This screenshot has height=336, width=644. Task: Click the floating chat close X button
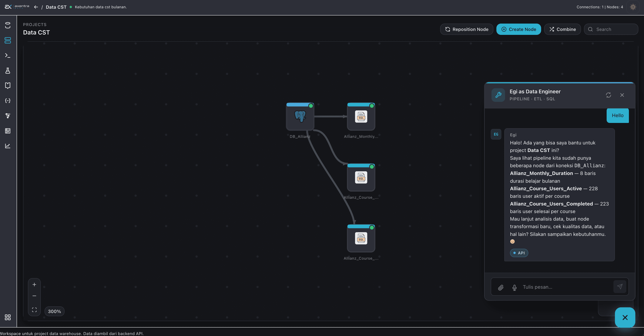(625, 317)
